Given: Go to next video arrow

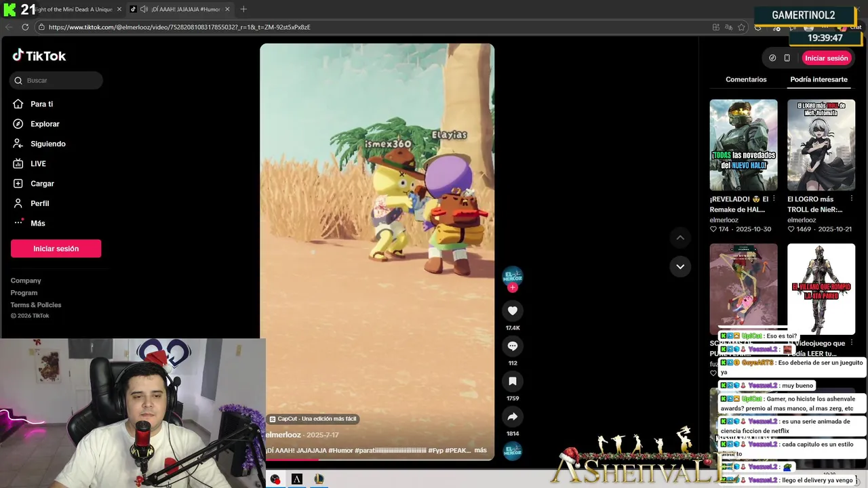Looking at the screenshot, I should pos(680,266).
